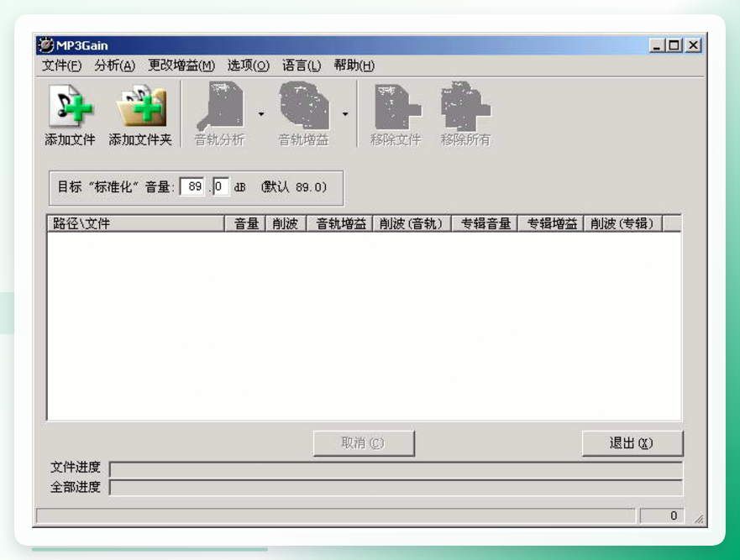Viewport: 740px width, 560px height.
Task: Click the 专辑增益 column header
Action: tap(551, 223)
